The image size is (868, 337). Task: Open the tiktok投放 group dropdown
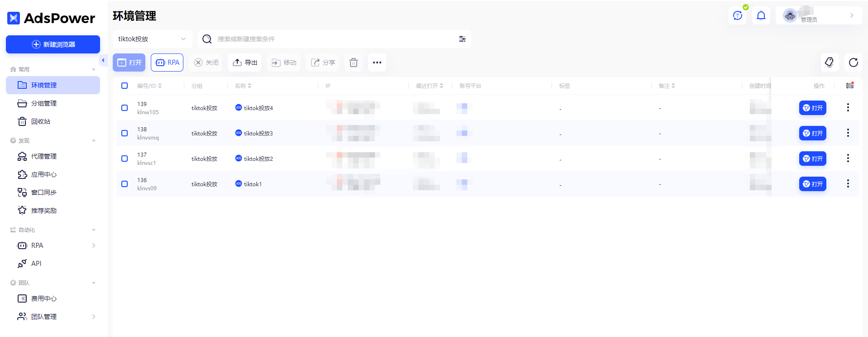click(153, 39)
